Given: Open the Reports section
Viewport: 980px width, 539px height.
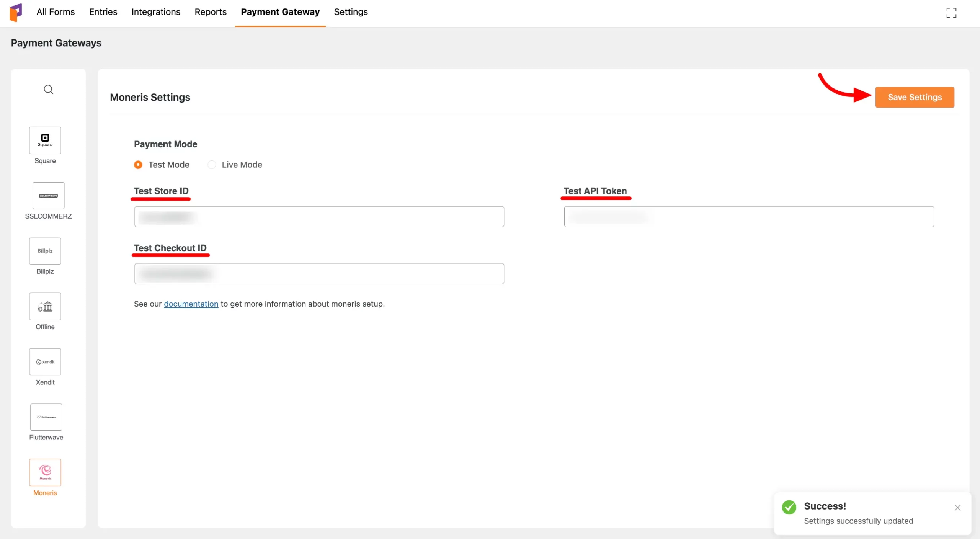Looking at the screenshot, I should [x=211, y=12].
